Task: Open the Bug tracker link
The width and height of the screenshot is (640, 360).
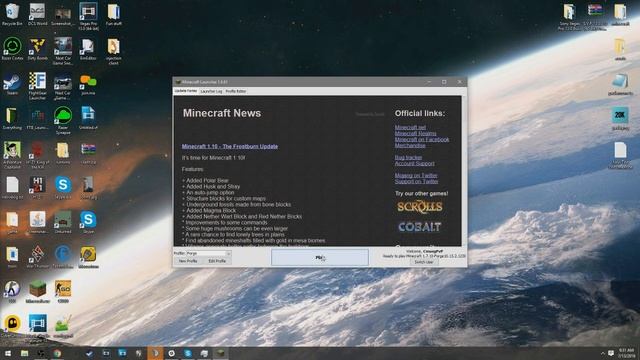Action: coord(408,158)
